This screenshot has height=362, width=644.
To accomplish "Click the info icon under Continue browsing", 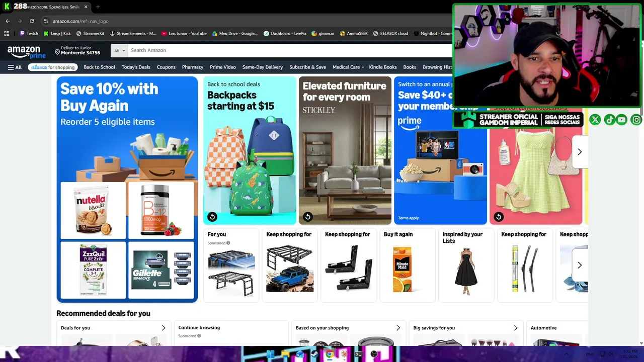I will [199, 336].
